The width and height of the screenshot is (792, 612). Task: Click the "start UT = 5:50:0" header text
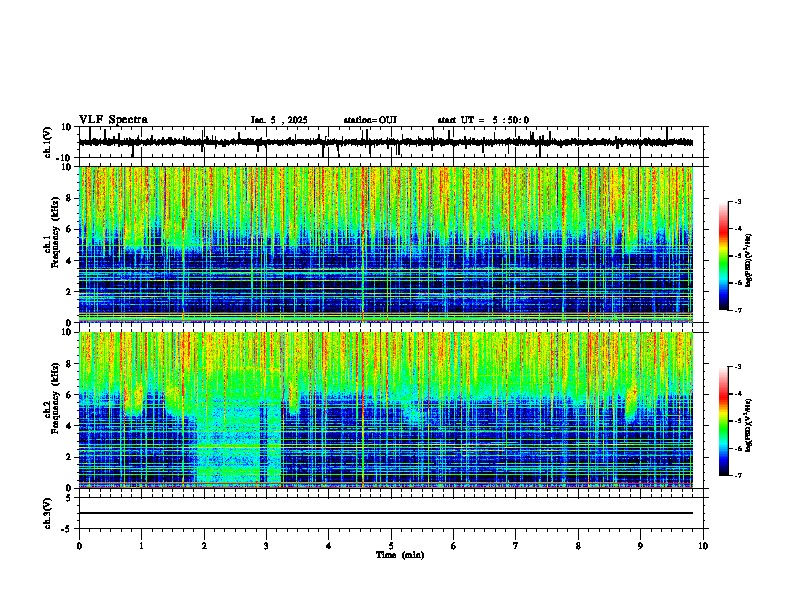483,120
